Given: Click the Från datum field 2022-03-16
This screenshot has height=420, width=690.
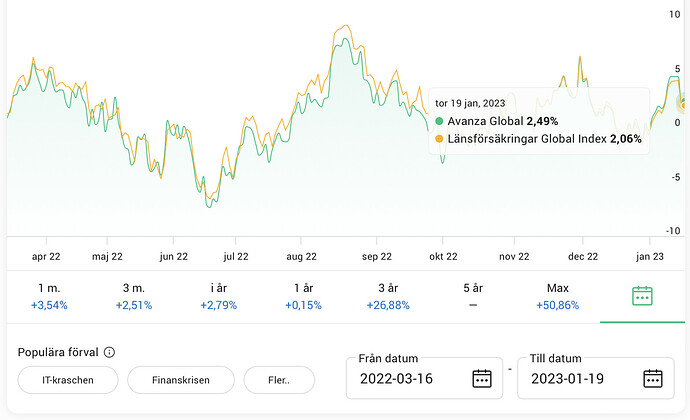Looking at the screenshot, I should (x=424, y=378).
